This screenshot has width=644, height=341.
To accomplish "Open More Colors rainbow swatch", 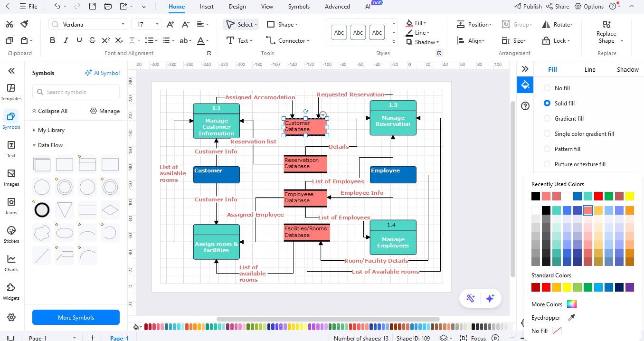I will click(x=572, y=304).
